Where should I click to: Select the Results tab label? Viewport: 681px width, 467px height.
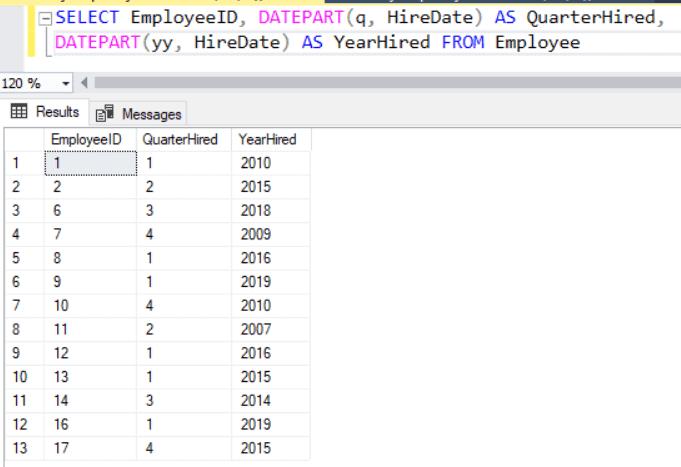pos(58,112)
